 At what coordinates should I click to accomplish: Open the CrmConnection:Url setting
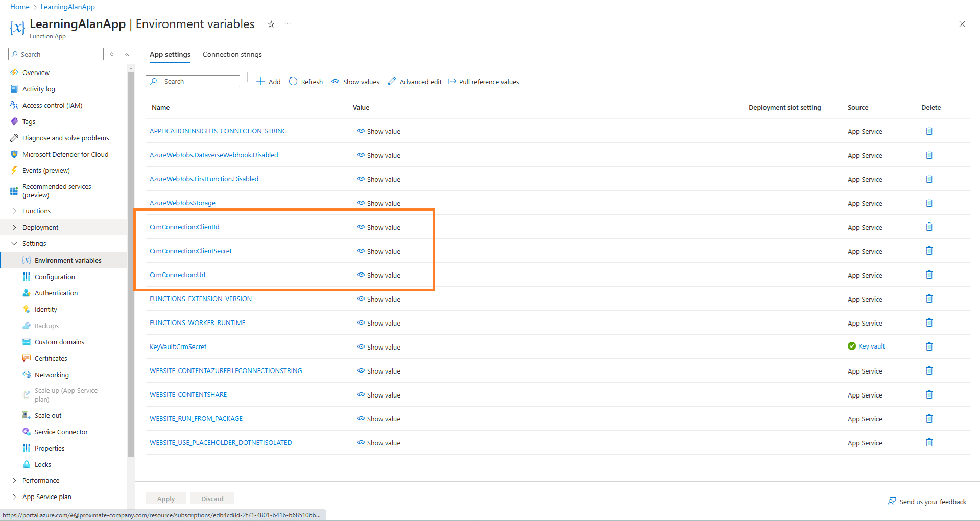click(177, 275)
